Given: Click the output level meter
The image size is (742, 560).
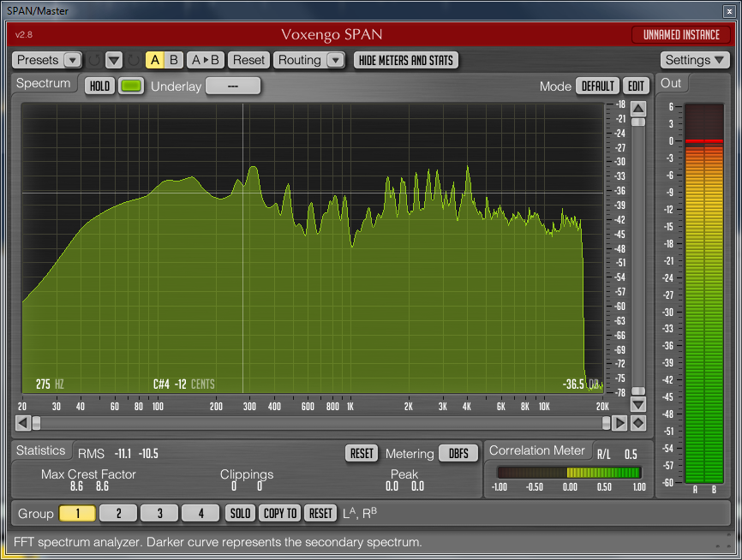Looking at the screenshot, I should click(x=704, y=293).
